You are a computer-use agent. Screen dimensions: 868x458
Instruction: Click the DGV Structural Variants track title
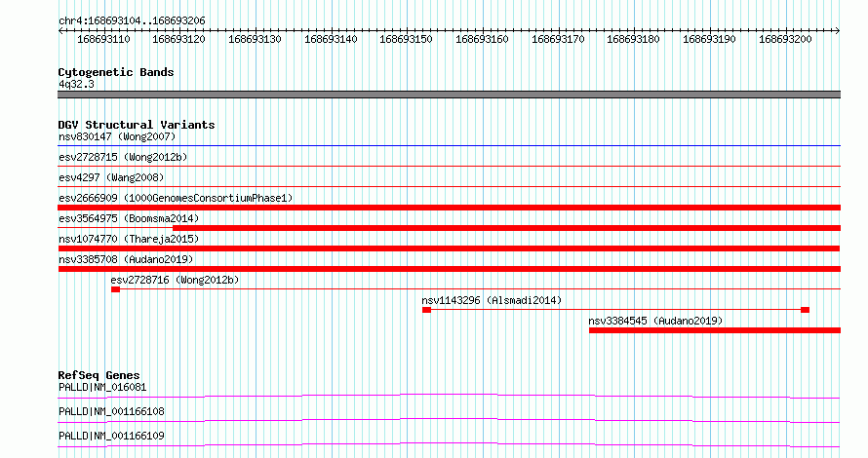point(137,125)
